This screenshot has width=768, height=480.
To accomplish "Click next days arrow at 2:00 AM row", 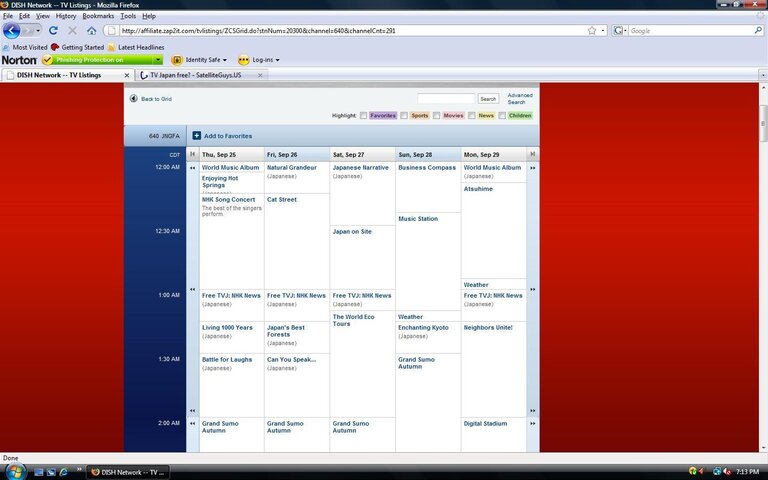I will pyautogui.click(x=533, y=423).
